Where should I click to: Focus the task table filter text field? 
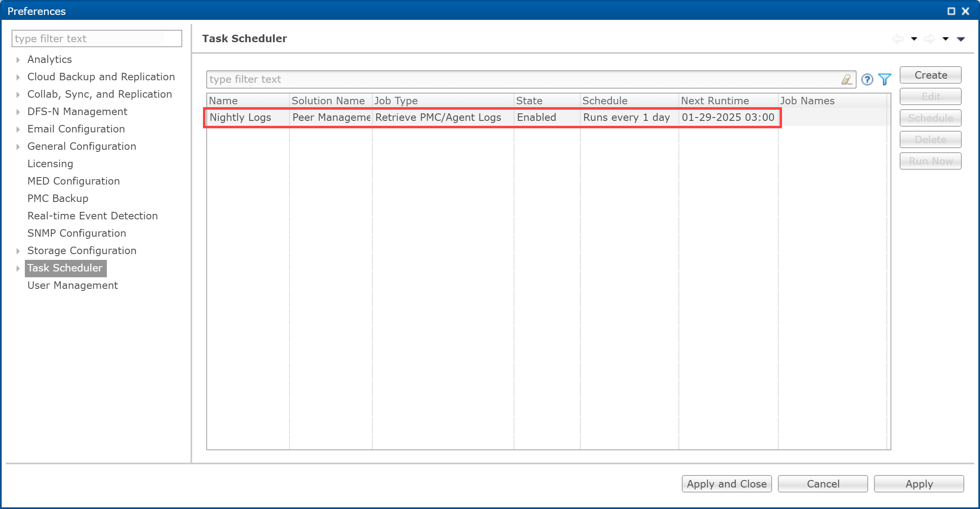point(522,79)
